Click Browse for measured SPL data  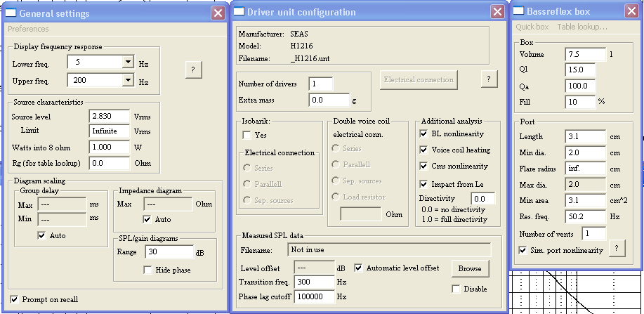click(x=470, y=268)
